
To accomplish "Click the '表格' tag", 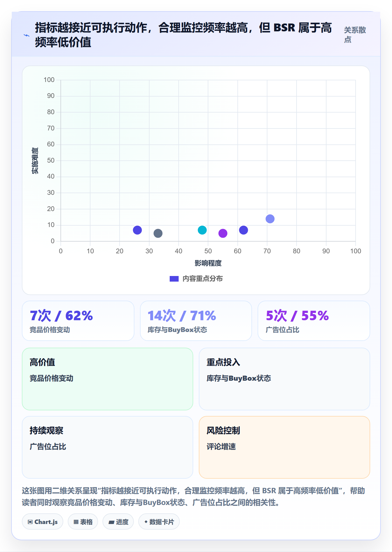I will (x=83, y=522).
